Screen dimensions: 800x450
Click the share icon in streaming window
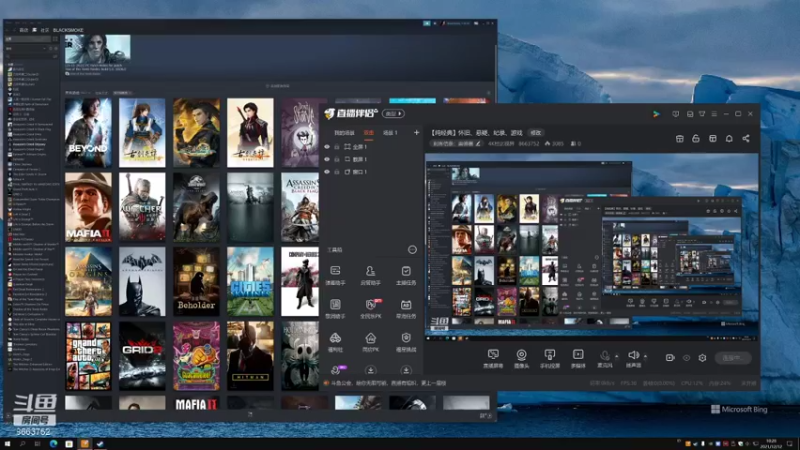[x=746, y=138]
